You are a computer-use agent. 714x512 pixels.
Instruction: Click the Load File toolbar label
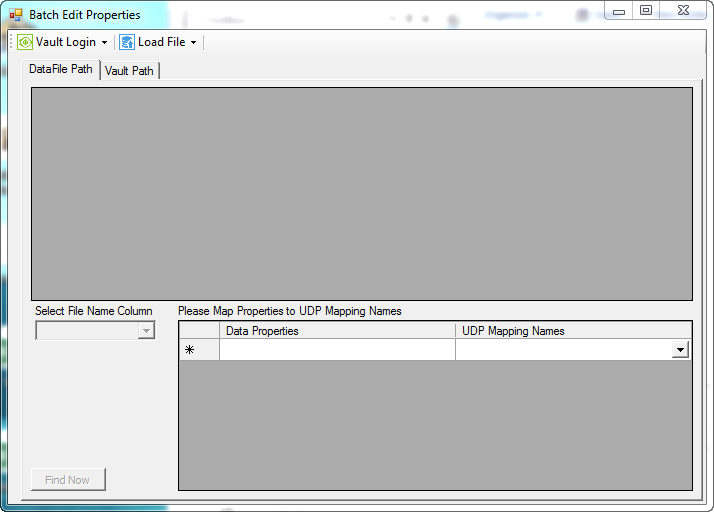pos(161,42)
